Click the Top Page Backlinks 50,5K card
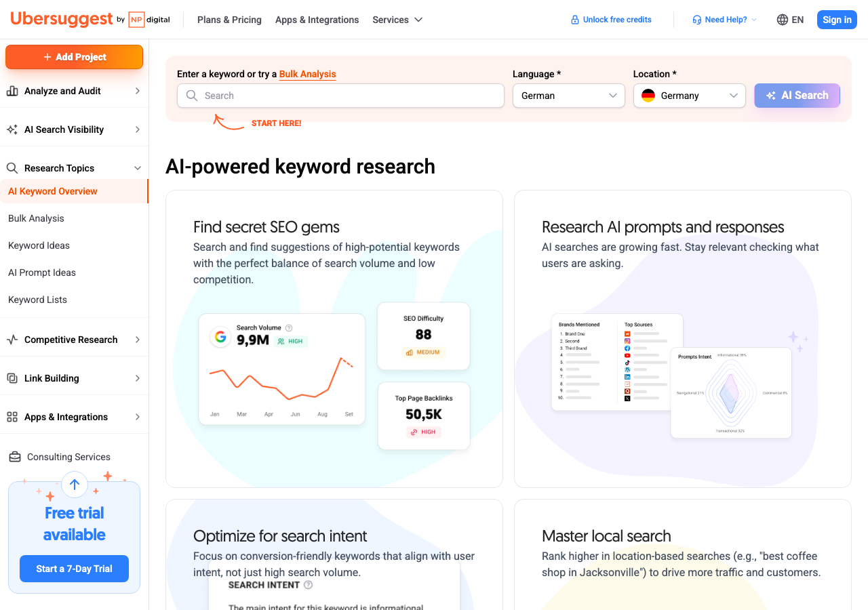The width and height of the screenshot is (868, 610). click(424, 416)
